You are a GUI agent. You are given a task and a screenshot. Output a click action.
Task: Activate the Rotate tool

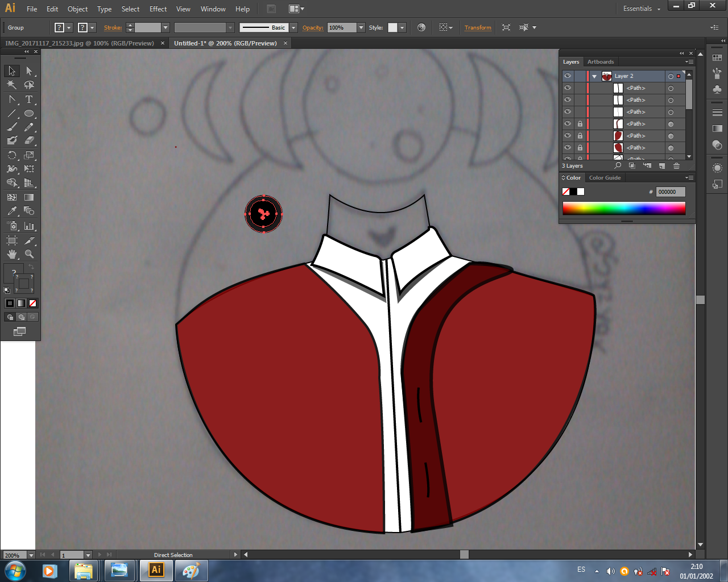(x=12, y=155)
